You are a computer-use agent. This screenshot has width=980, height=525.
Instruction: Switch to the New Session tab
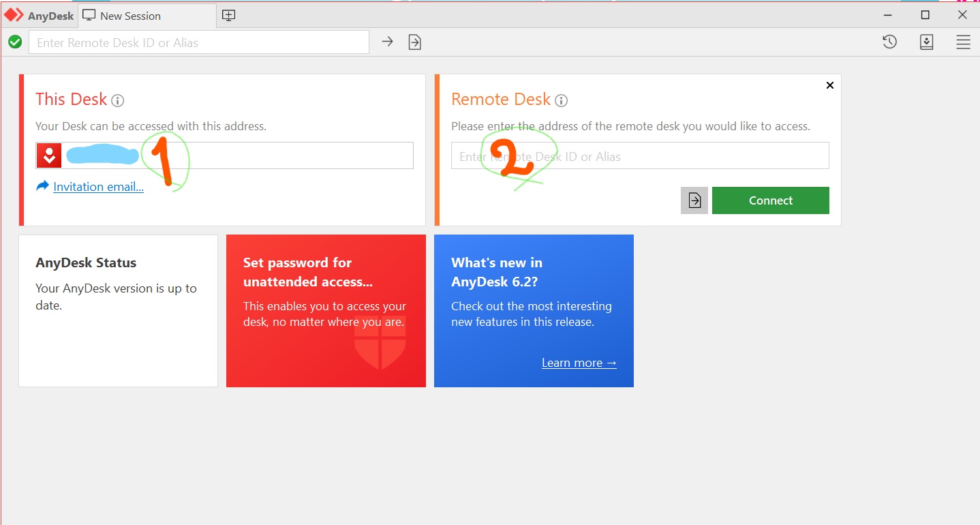pyautogui.click(x=147, y=16)
